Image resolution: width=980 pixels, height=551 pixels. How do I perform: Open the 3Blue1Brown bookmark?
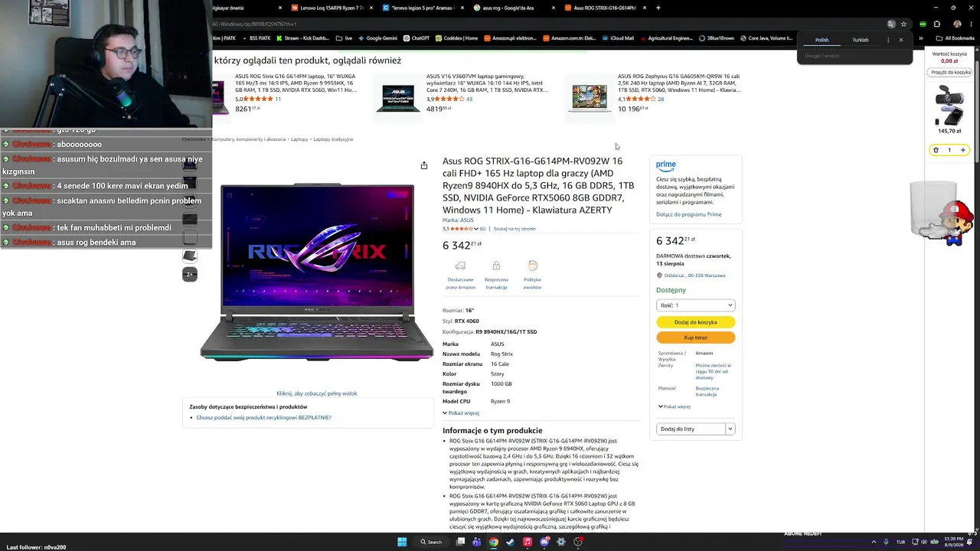coord(717,38)
